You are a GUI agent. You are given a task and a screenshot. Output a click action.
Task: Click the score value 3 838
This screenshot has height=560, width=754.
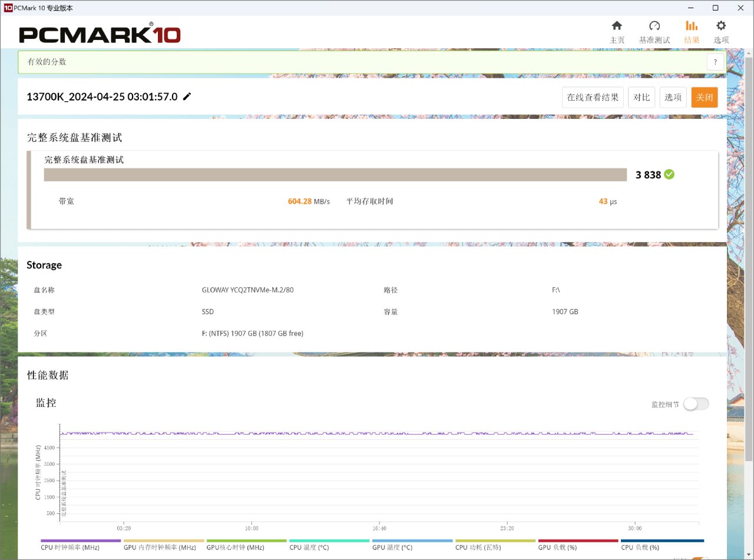click(x=648, y=175)
